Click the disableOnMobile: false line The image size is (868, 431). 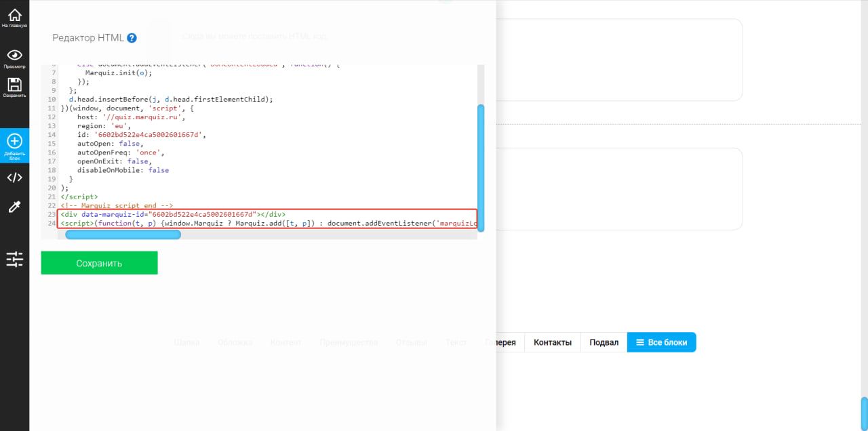(123, 170)
